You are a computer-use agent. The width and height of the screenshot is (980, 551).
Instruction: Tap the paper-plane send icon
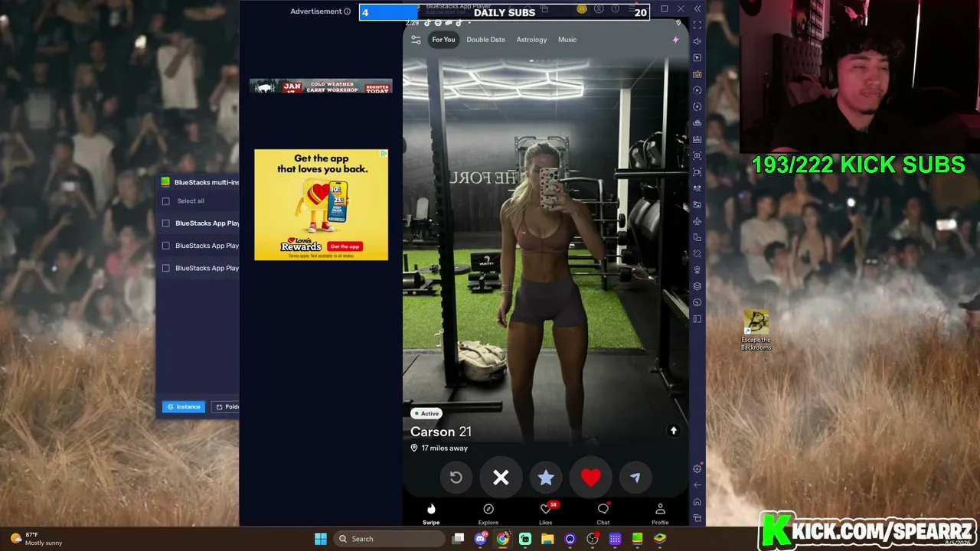(x=635, y=478)
